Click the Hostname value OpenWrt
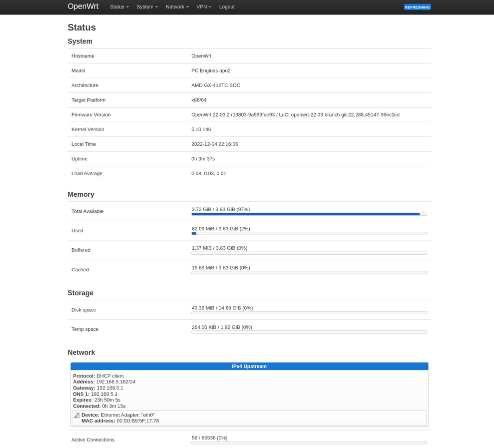The height and width of the screenshot is (448, 494). point(201,56)
